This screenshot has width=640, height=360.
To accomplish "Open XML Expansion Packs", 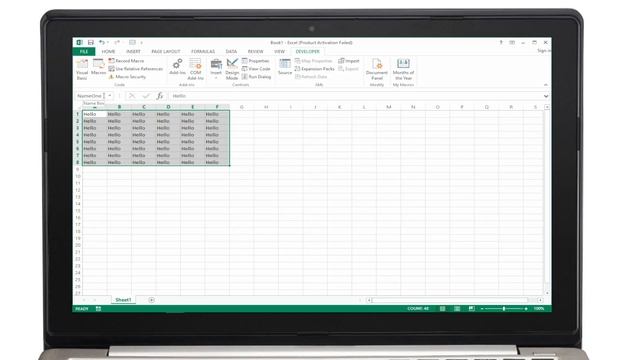I will click(x=315, y=69).
